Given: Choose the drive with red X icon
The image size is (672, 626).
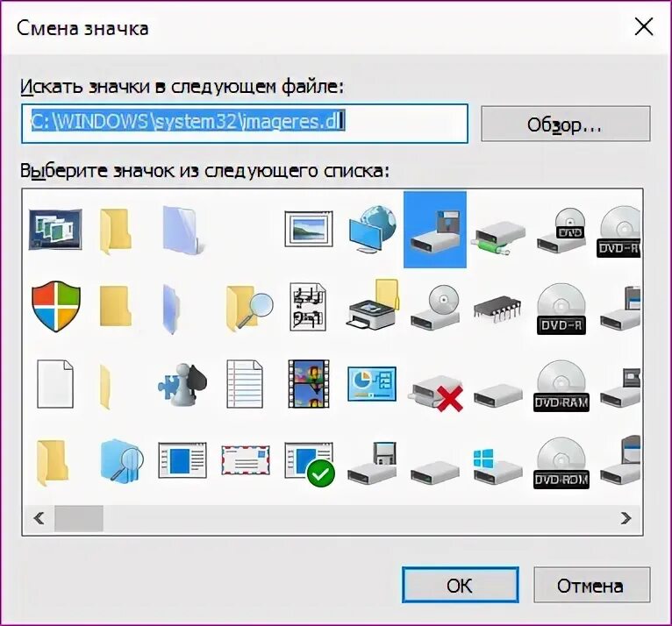Looking at the screenshot, I should click(436, 394).
